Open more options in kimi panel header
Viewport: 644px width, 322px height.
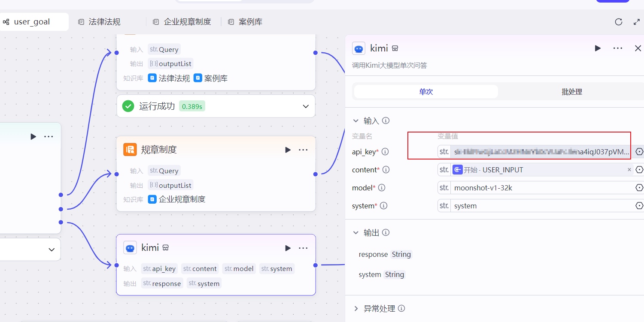[618, 48]
